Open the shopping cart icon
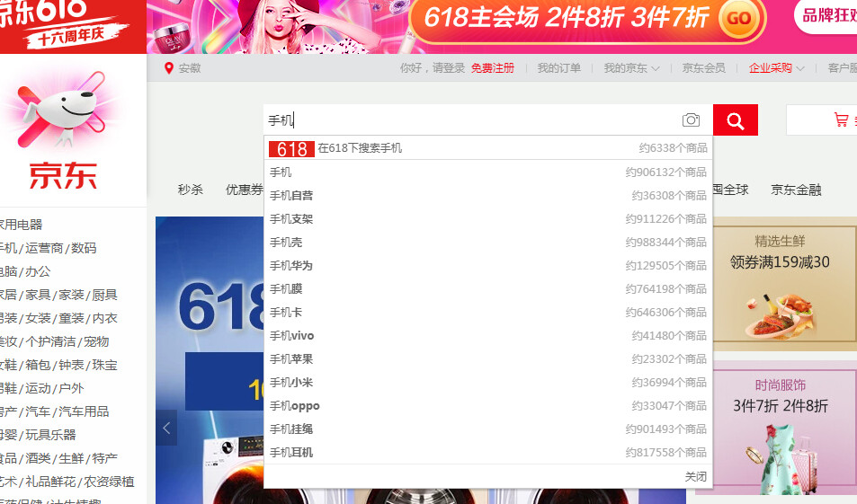Image resolution: width=857 pixels, height=504 pixels. pyautogui.click(x=841, y=120)
